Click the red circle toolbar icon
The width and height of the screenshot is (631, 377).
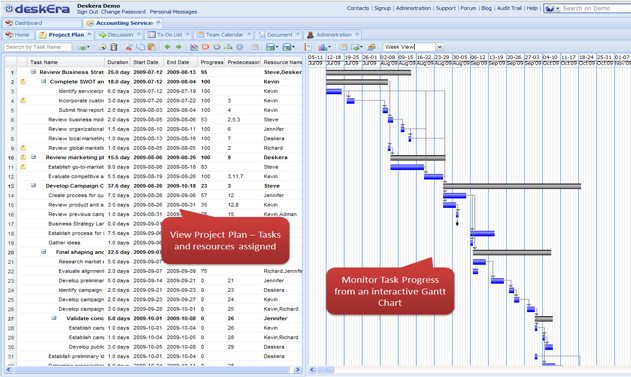point(206,47)
